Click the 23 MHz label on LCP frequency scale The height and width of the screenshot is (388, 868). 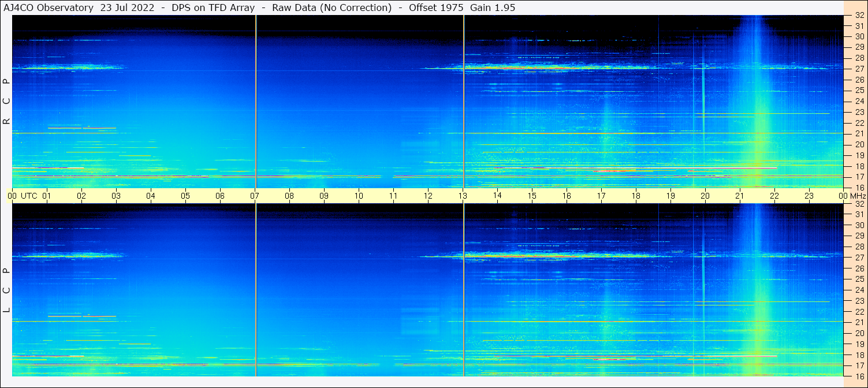pos(859,301)
